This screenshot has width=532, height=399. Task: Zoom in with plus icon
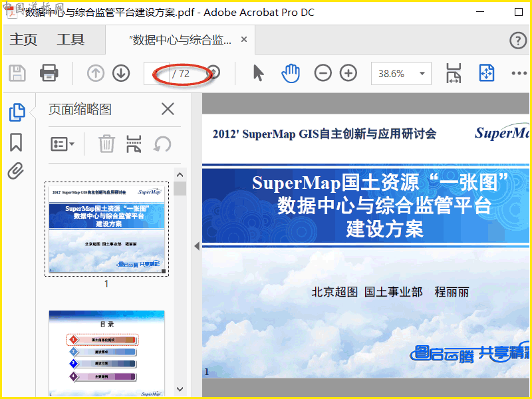(x=348, y=73)
